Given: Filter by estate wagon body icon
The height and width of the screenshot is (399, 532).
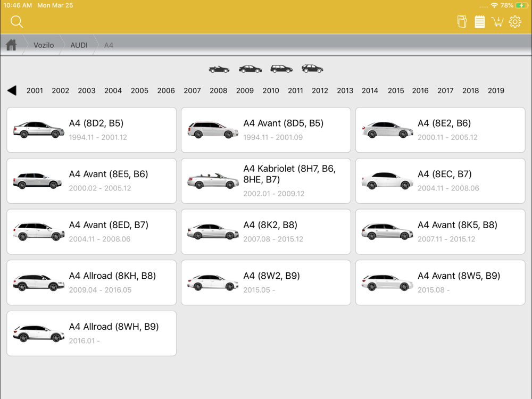Looking at the screenshot, I should point(281,69).
